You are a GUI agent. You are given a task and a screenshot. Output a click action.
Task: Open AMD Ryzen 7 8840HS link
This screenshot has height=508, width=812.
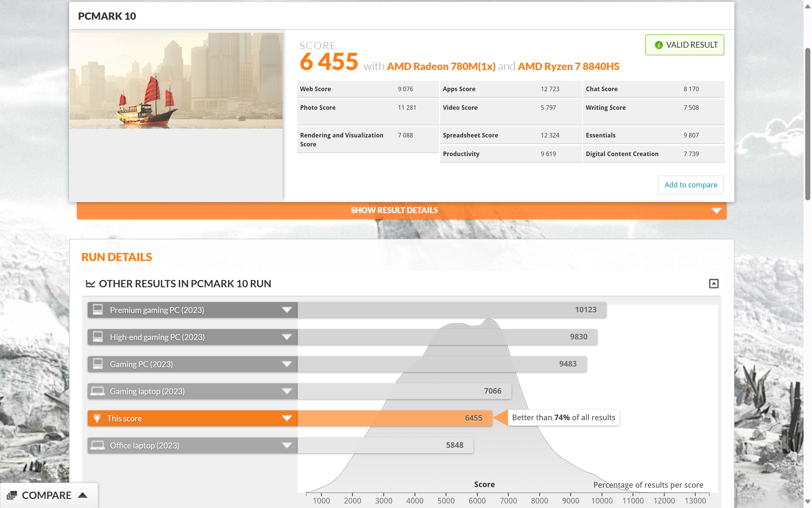coord(568,66)
